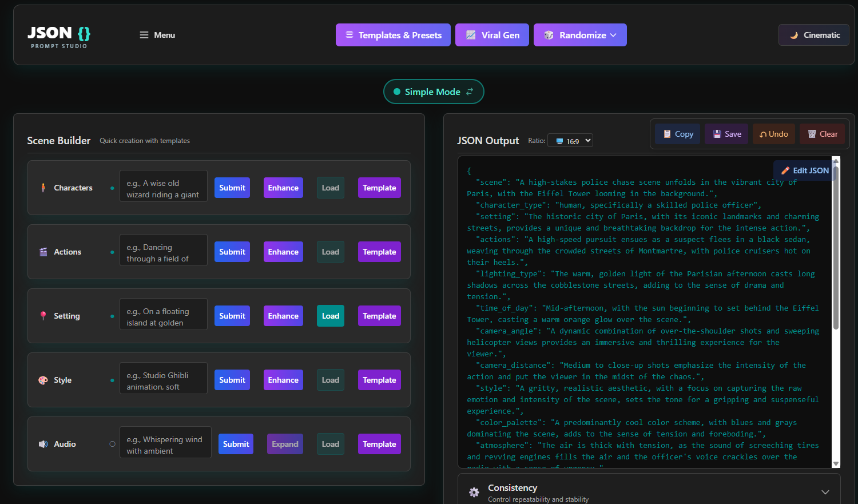Open Templates & Presets

[x=393, y=35]
